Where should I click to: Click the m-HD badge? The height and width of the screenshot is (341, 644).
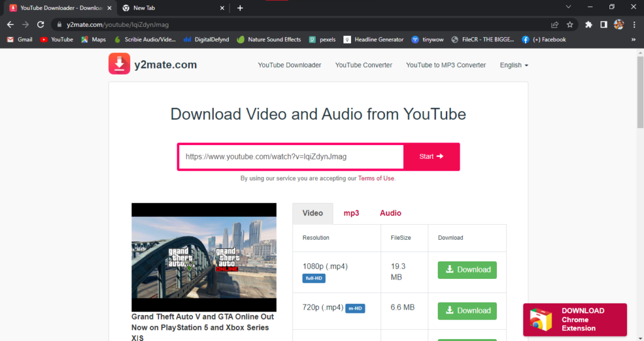[355, 308]
